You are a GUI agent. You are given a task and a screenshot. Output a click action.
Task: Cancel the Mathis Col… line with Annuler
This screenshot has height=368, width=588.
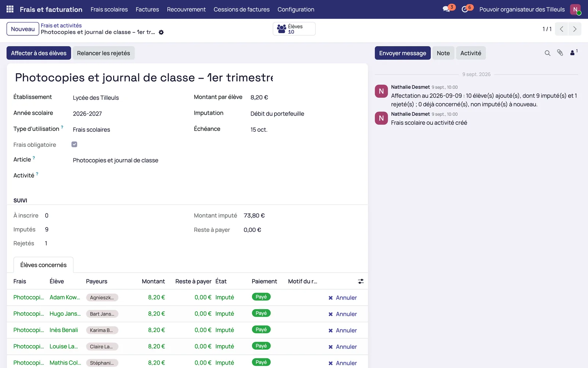pos(343,363)
